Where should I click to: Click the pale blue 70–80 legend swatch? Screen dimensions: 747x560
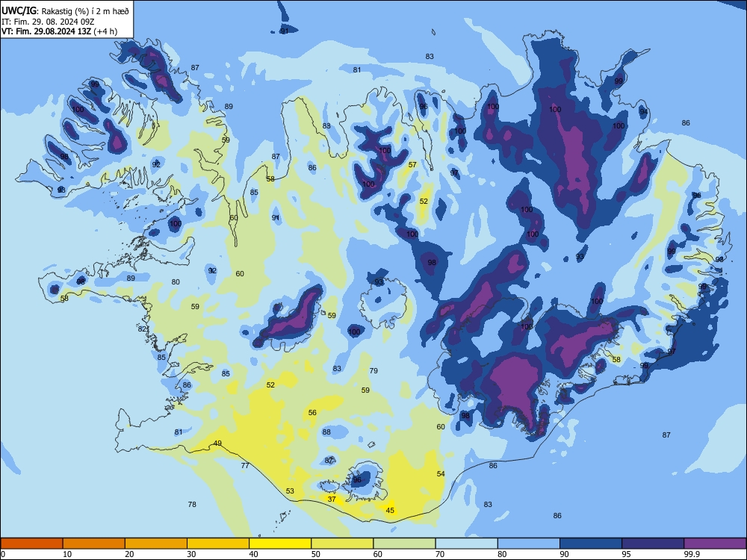pos(466,544)
